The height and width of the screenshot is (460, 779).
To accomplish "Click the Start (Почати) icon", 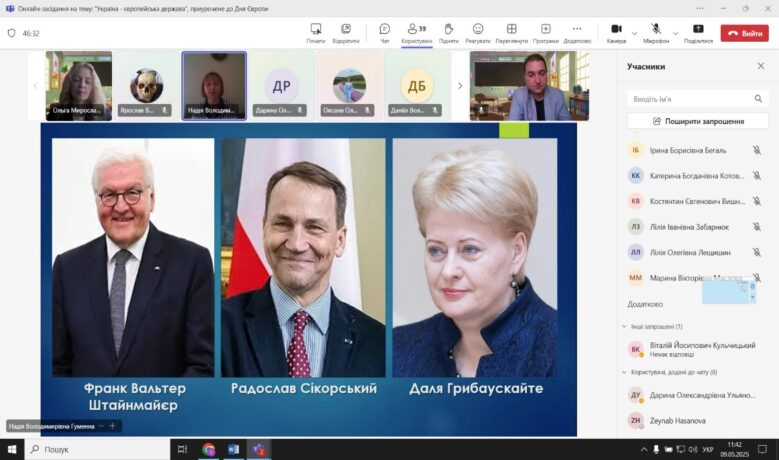I will point(316,32).
